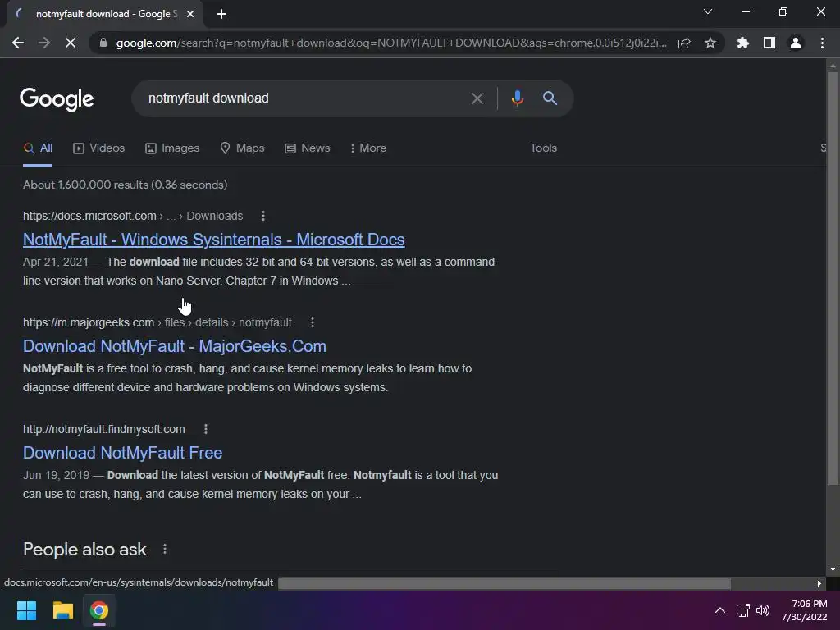The image size is (840, 630).
Task: Open Download NotMyFault Free link
Action: [x=123, y=453]
